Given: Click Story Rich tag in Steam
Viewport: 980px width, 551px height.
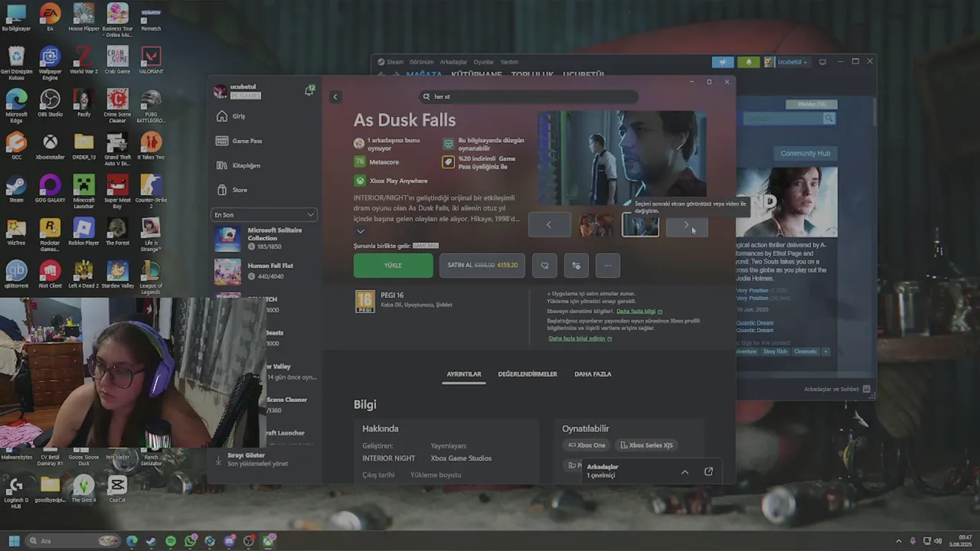Looking at the screenshot, I should coord(775,352).
